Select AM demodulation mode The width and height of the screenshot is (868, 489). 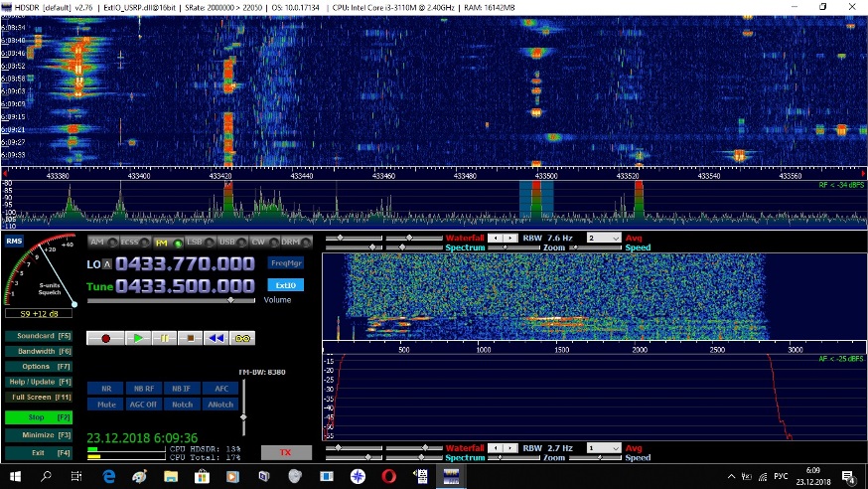(x=96, y=242)
